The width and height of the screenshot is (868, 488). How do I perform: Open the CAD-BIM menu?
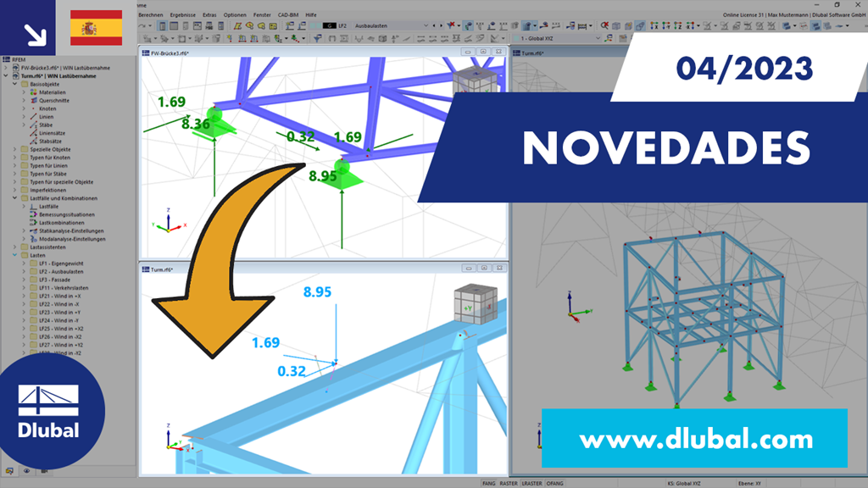pyautogui.click(x=288, y=15)
